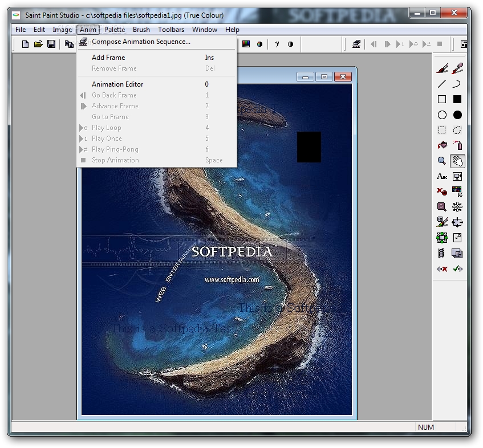The image size is (483, 448).
Task: Activate the rectangular selection tool
Action: coord(442,130)
